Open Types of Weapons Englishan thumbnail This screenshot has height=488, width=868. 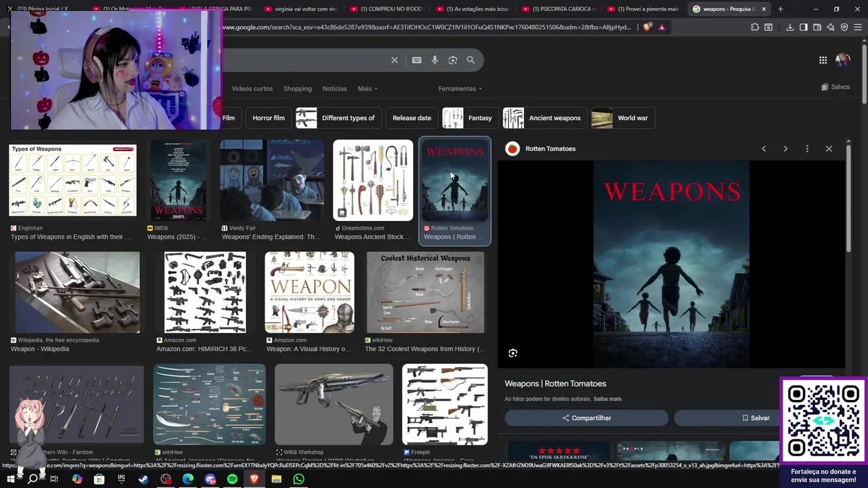tap(73, 180)
